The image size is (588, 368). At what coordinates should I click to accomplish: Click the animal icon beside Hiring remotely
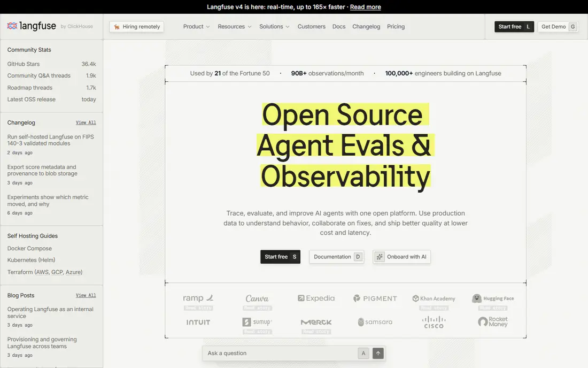coord(117,27)
